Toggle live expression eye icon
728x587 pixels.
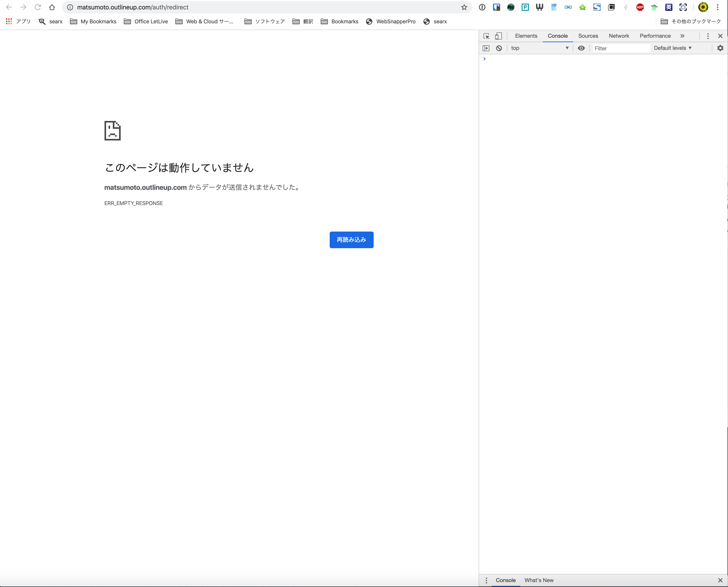click(581, 48)
